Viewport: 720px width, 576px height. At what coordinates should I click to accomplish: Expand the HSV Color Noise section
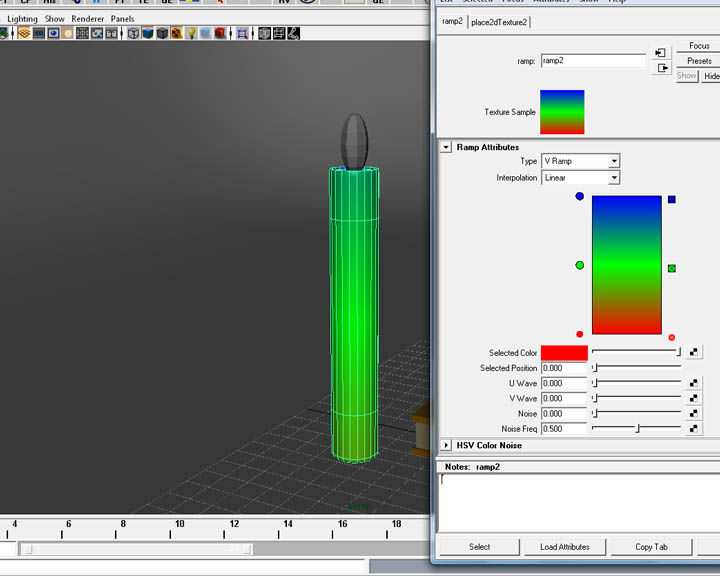(446, 445)
